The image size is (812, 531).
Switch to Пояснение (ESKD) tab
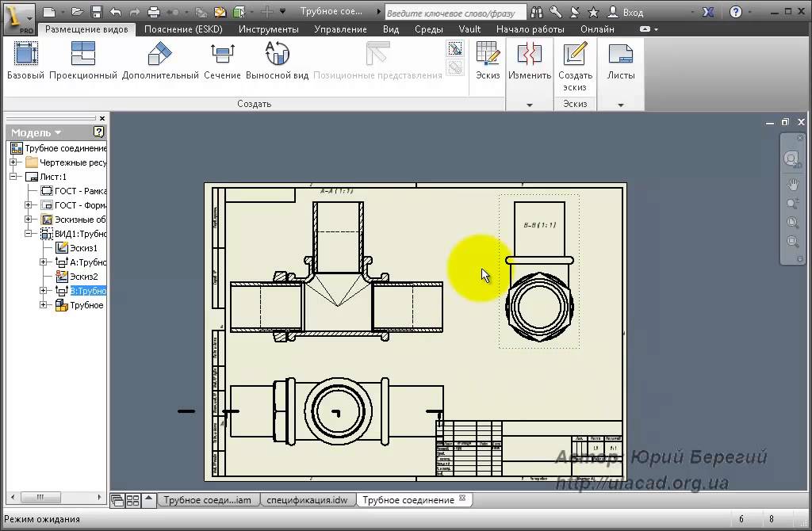click(183, 29)
